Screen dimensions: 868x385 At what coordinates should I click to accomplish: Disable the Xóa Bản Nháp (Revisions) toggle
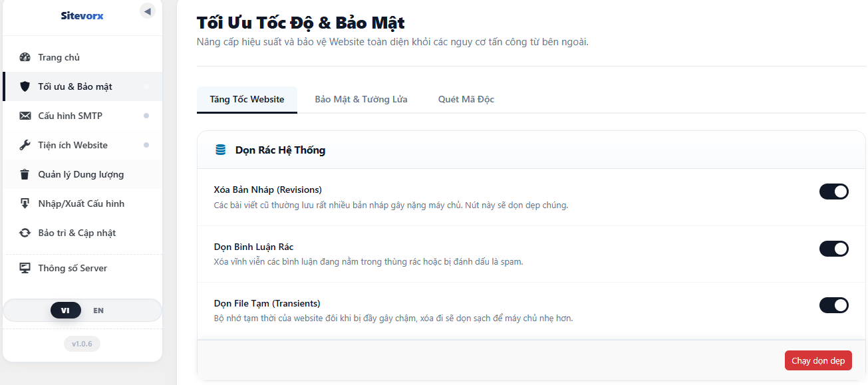pyautogui.click(x=834, y=192)
